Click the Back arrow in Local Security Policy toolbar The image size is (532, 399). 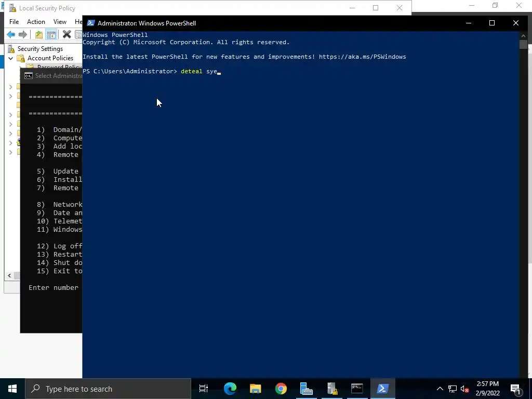click(11, 34)
